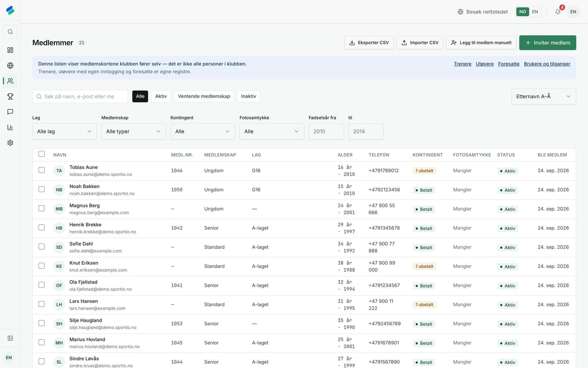588x368 pixels.
Task: Follow the Trenere link
Action: tap(463, 64)
